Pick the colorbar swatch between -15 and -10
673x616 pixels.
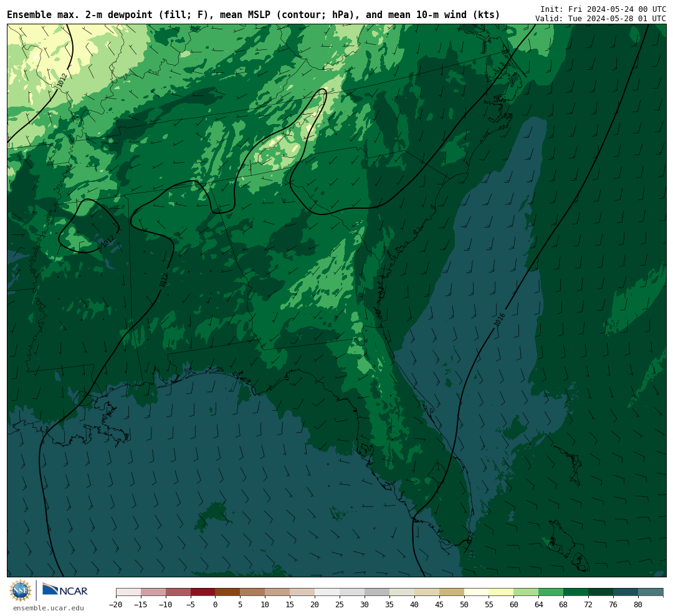pyautogui.click(x=153, y=592)
